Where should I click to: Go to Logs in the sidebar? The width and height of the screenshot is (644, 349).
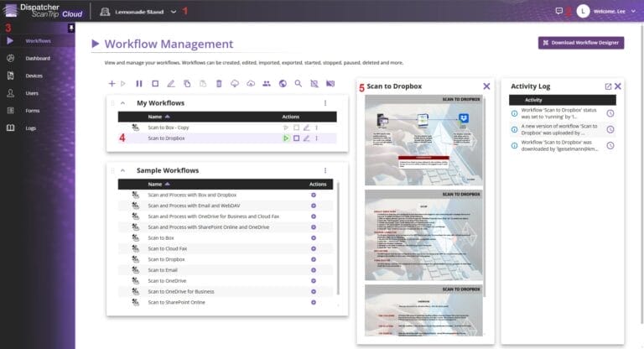(31, 128)
